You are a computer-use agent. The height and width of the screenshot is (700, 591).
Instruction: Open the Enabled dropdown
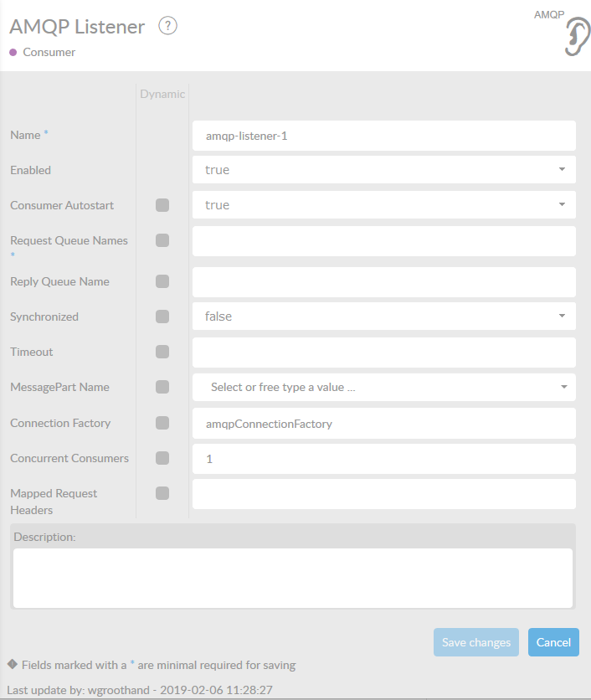tap(383, 170)
